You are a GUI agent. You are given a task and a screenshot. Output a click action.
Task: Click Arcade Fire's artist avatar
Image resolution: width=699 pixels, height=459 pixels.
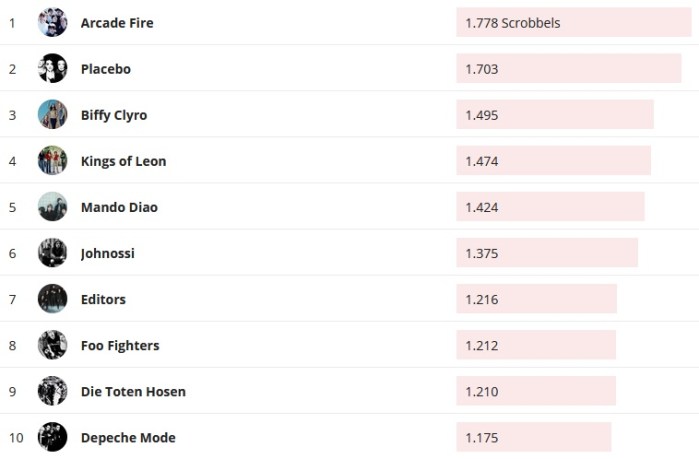pyautogui.click(x=52, y=22)
